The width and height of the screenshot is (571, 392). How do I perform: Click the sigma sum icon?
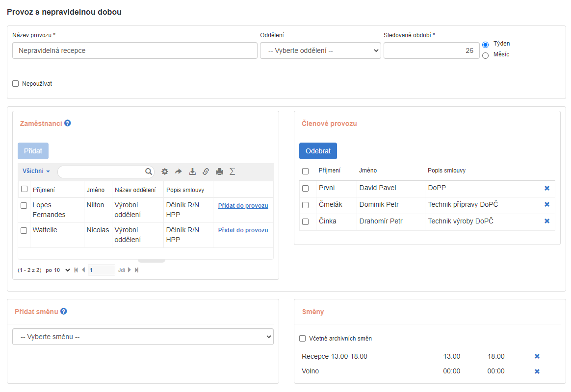tap(233, 171)
